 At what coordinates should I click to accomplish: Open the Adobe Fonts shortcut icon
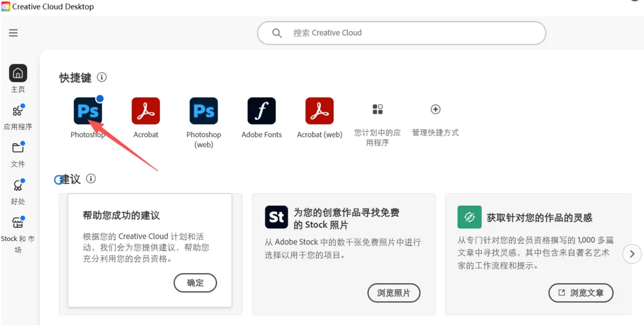tap(262, 111)
